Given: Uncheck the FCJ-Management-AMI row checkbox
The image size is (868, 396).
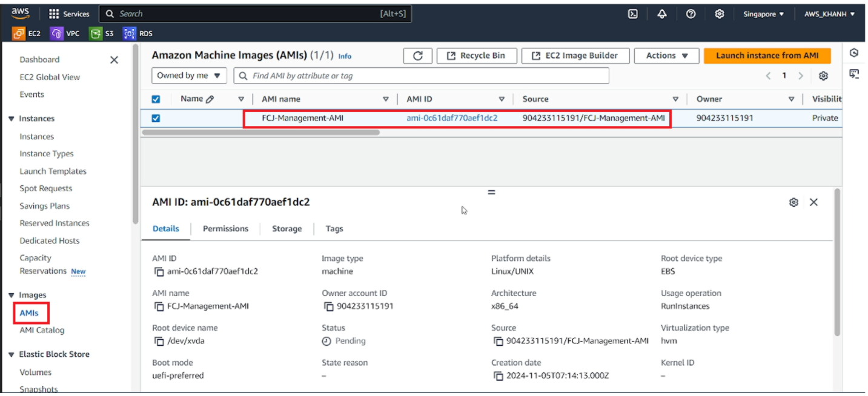Looking at the screenshot, I should click(156, 118).
